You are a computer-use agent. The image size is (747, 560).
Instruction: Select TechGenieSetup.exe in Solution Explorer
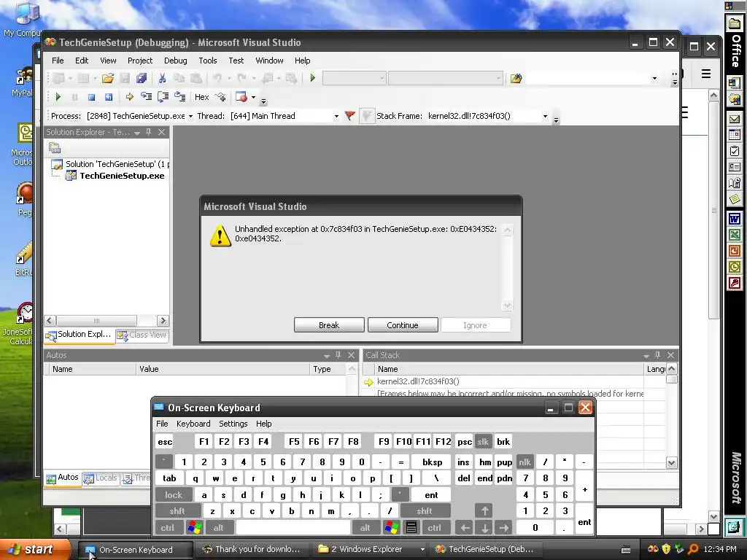click(x=122, y=176)
